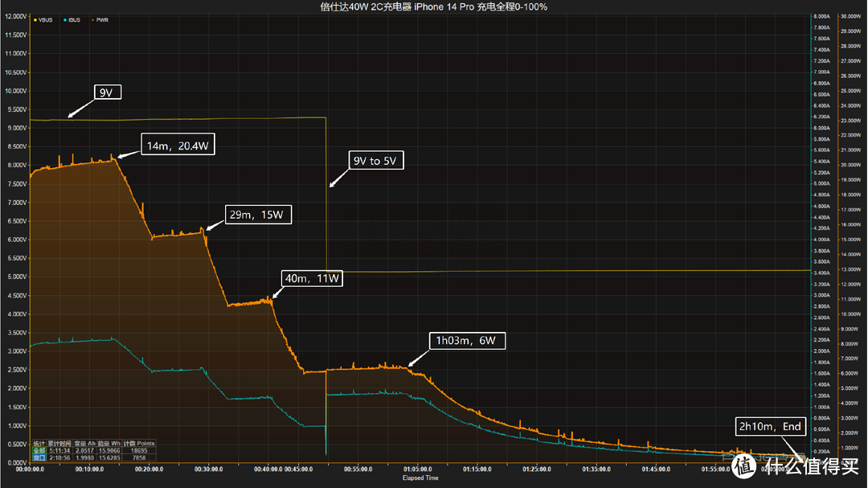Toggle the PWR series in the legend
868x488 pixels.
click(x=100, y=20)
